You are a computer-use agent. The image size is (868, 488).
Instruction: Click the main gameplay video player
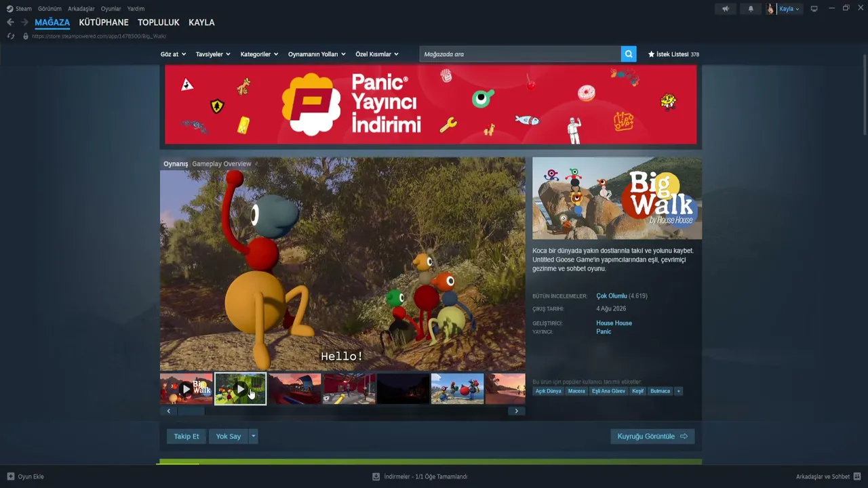click(342, 264)
